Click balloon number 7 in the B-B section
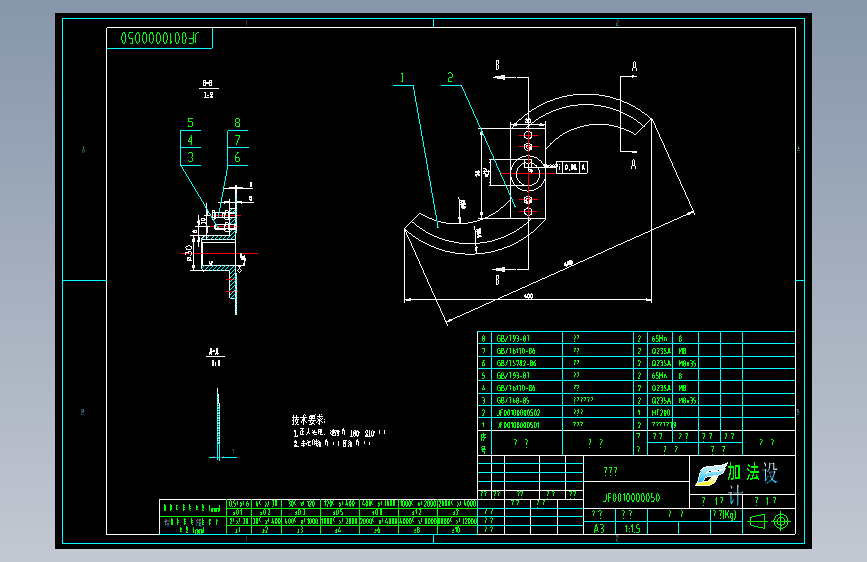Screen dimensions: 867x562 tap(237, 140)
